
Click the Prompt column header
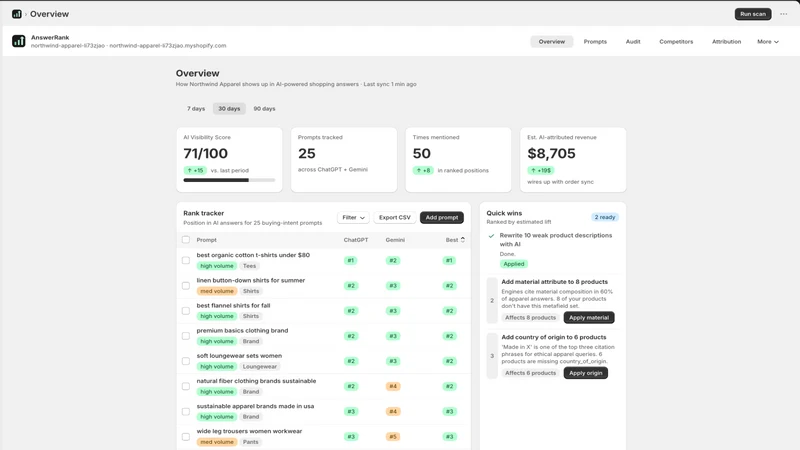click(x=207, y=240)
